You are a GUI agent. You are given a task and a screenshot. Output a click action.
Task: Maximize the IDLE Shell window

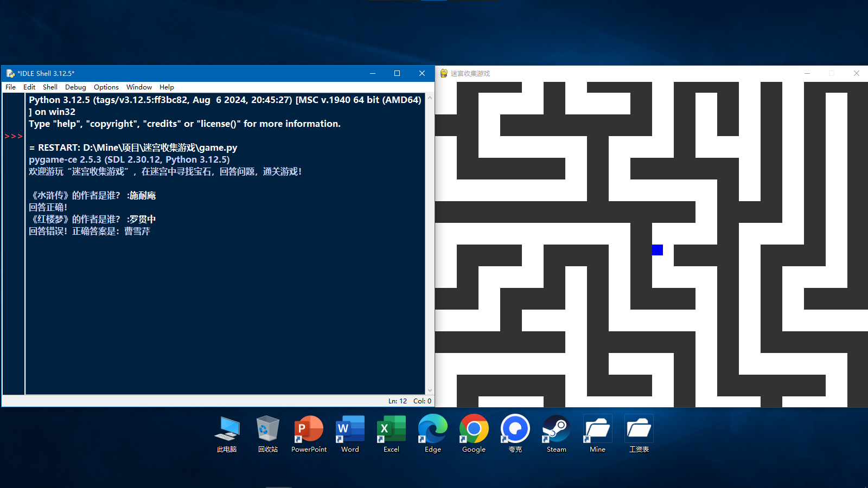click(397, 73)
